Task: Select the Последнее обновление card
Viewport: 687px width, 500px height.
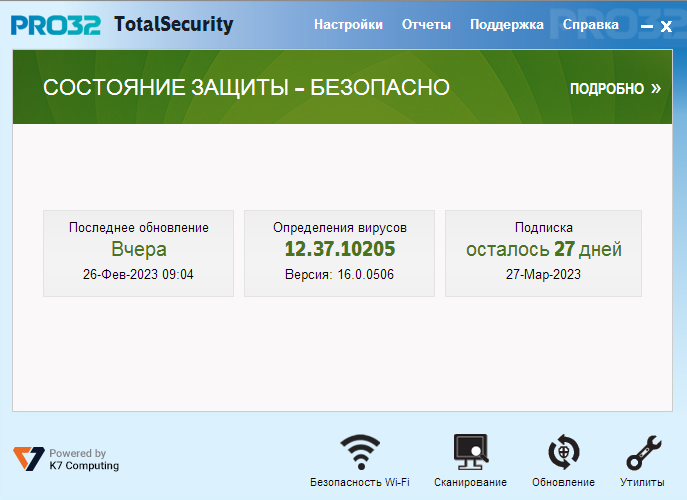Action: [x=138, y=253]
